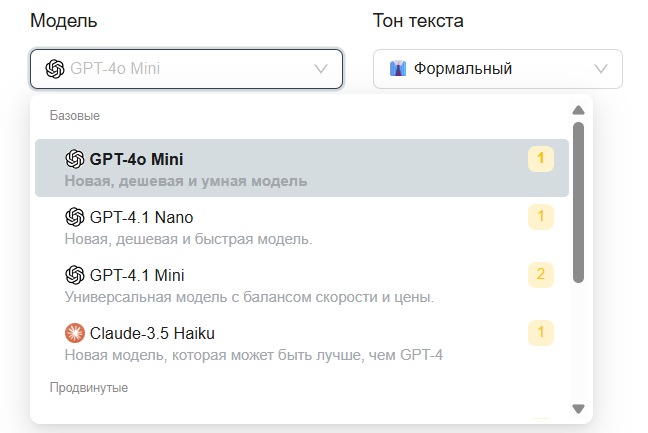648x433 pixels.
Task: Click the OpenAI logo next to GPT-4.1 Mini
Action: pyautogui.click(x=75, y=275)
